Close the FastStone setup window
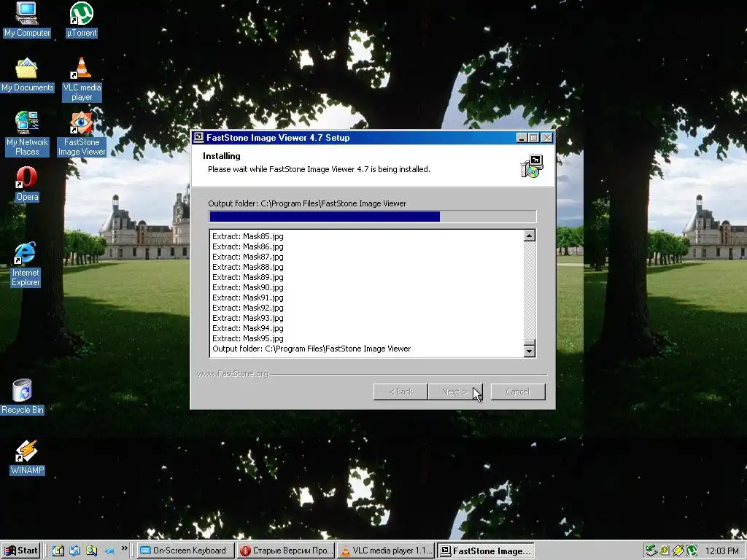 547,138
